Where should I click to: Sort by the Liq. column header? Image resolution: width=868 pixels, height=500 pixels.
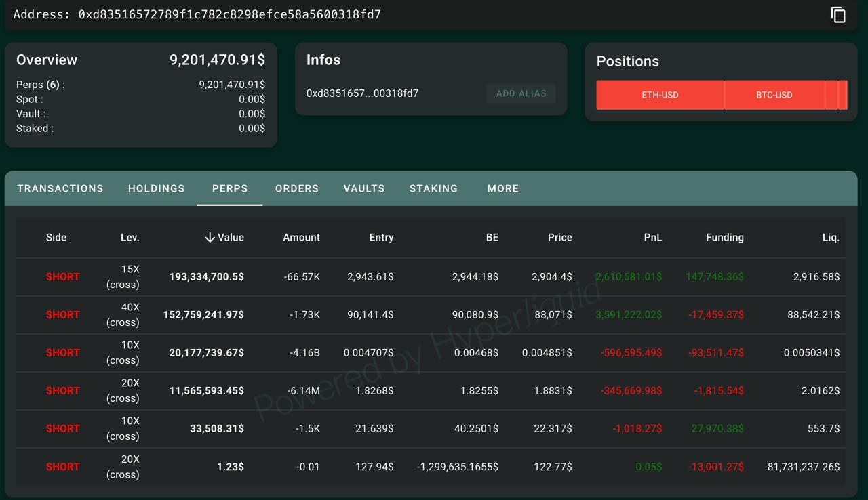[x=830, y=238]
